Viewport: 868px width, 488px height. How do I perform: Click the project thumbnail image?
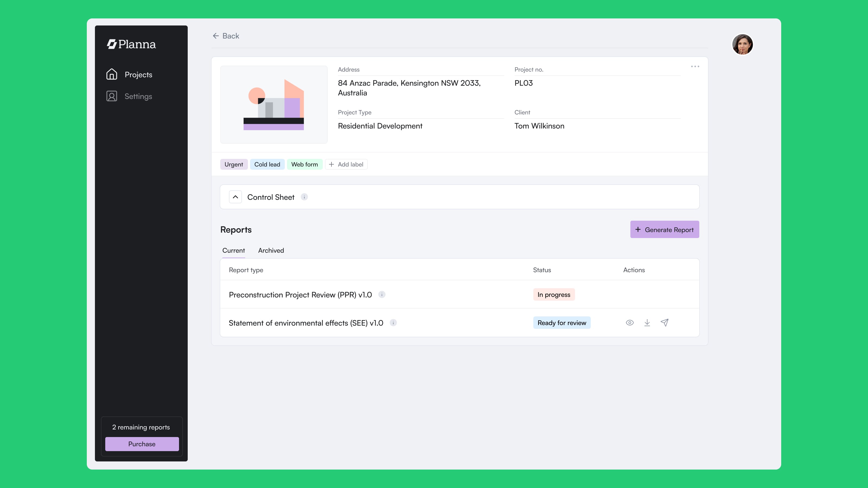click(274, 104)
